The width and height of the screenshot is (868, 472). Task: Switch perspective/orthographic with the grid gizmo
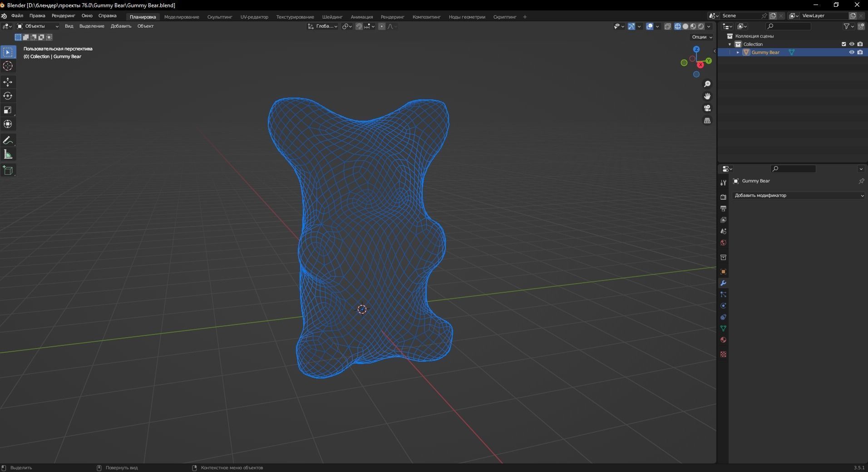pos(707,121)
